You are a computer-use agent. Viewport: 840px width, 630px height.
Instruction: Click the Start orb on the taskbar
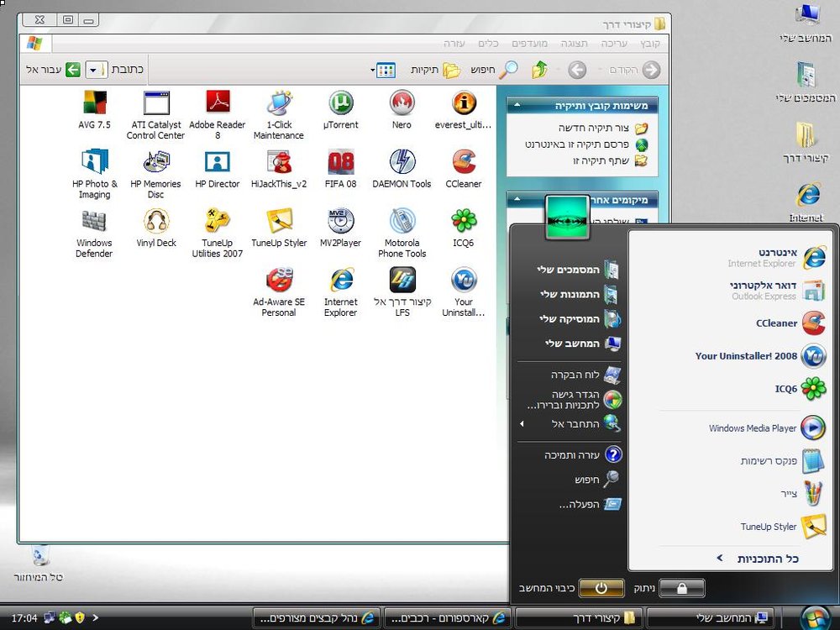[x=814, y=617]
